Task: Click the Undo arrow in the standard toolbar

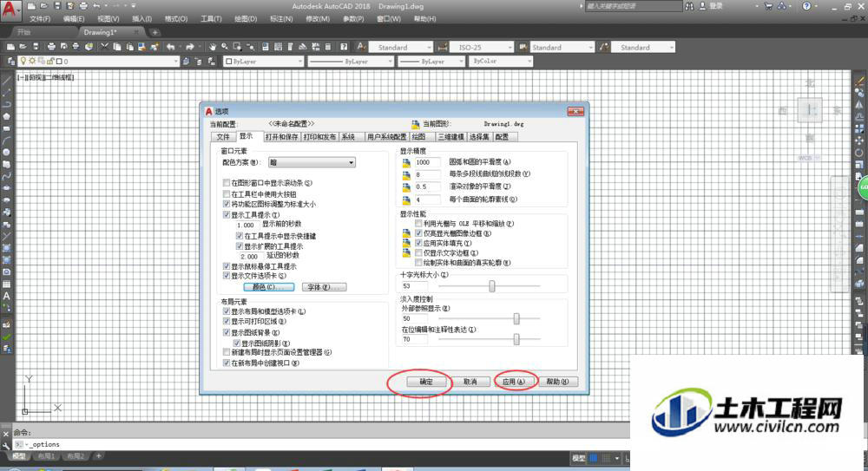Action: coord(170,47)
